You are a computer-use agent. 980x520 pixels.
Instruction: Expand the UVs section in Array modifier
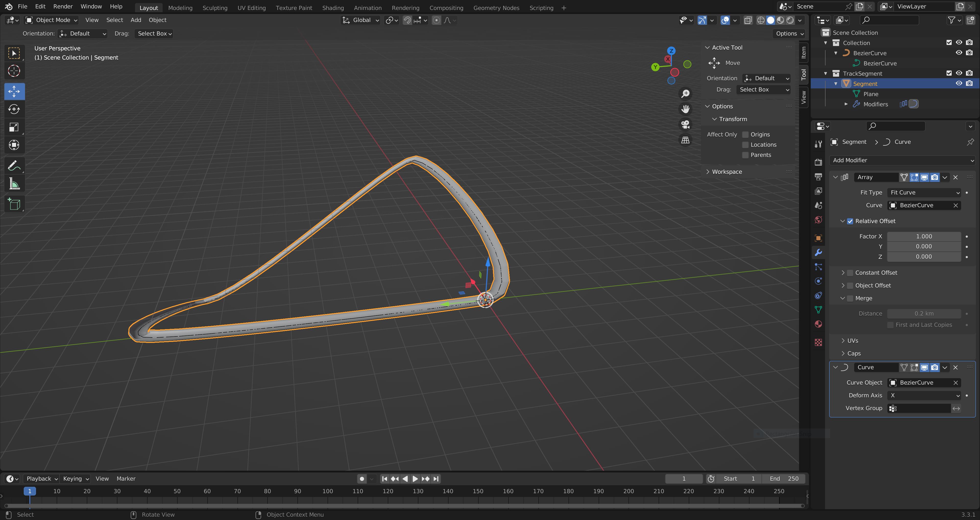(x=843, y=340)
